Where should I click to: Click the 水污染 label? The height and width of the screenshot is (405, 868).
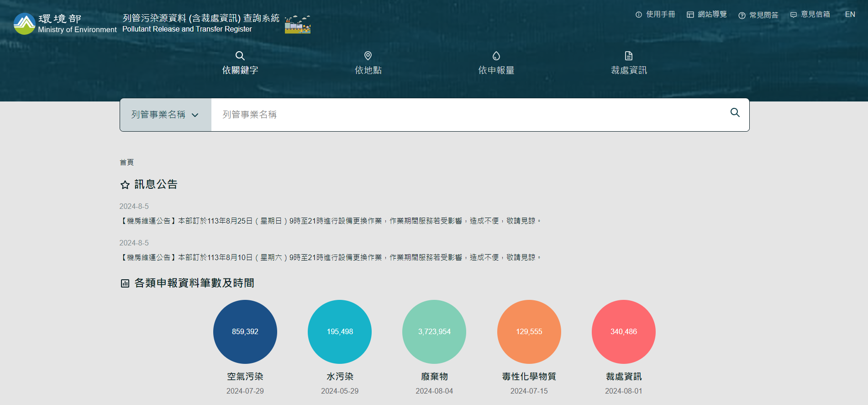point(340,377)
